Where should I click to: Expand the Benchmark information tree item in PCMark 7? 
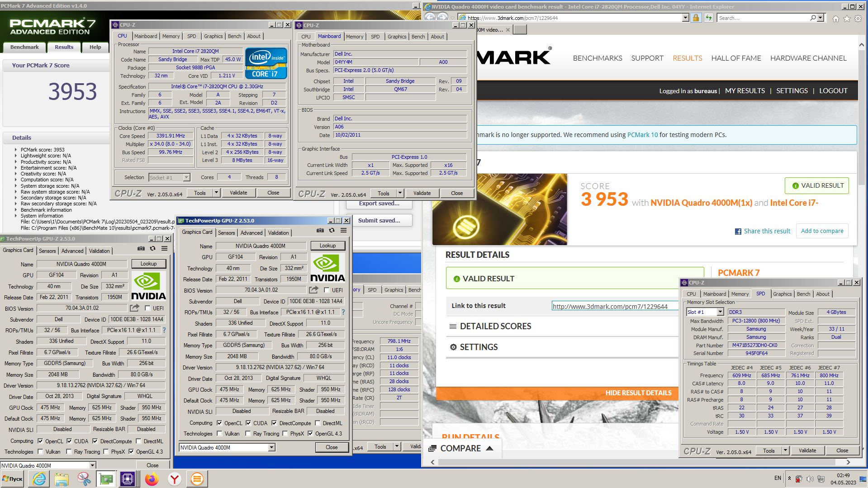point(16,210)
